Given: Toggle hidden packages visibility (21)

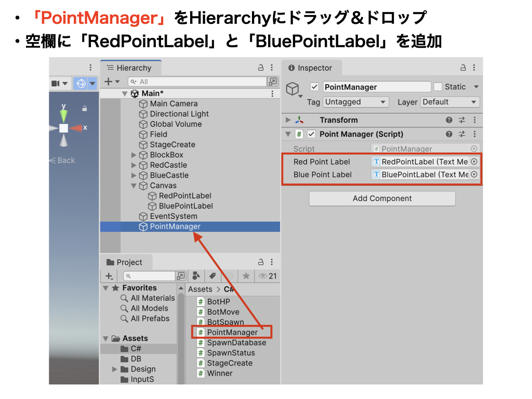Looking at the screenshot, I should (x=268, y=276).
